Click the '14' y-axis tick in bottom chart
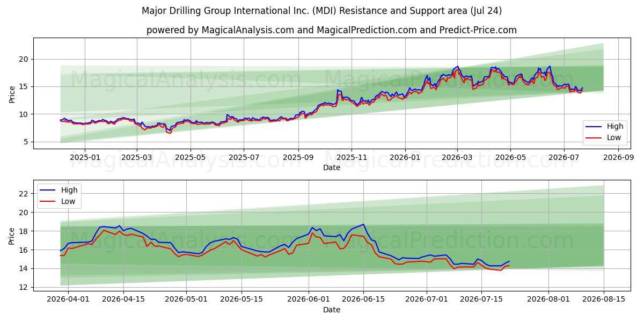This screenshot has width=644, height=322. 25,268
